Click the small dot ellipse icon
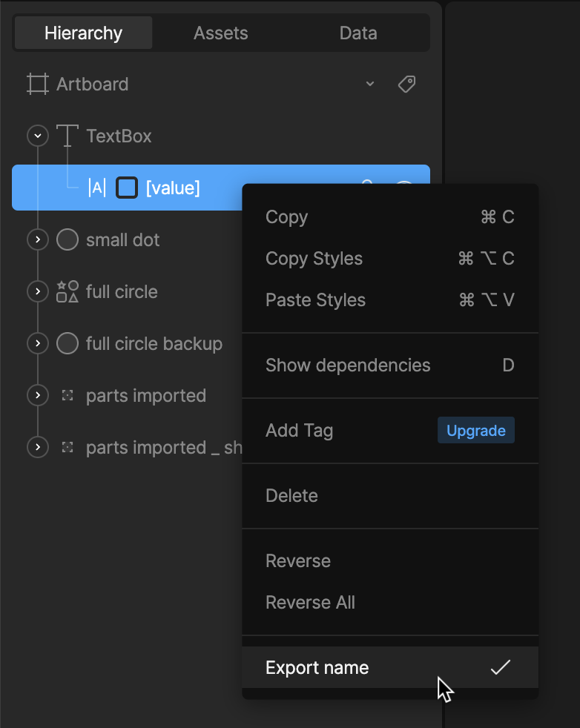Screen dimensions: 580x728 (67, 240)
